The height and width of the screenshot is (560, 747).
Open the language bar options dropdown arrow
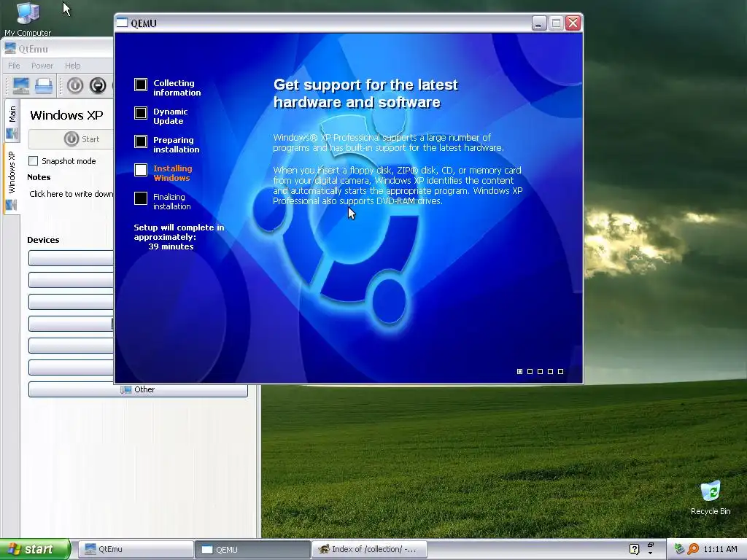[x=650, y=553]
